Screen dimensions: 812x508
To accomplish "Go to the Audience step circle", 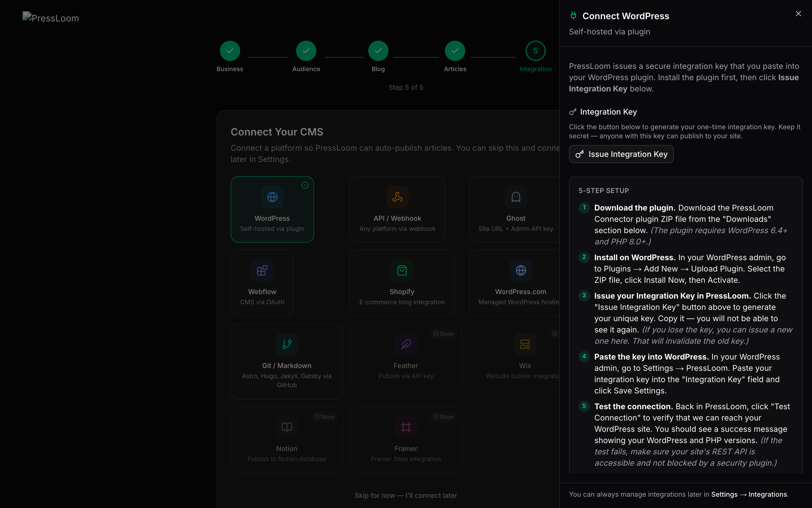I will coord(306,51).
